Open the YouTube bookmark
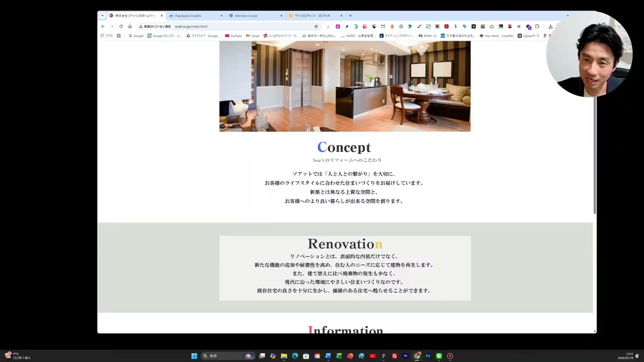 tap(233, 36)
